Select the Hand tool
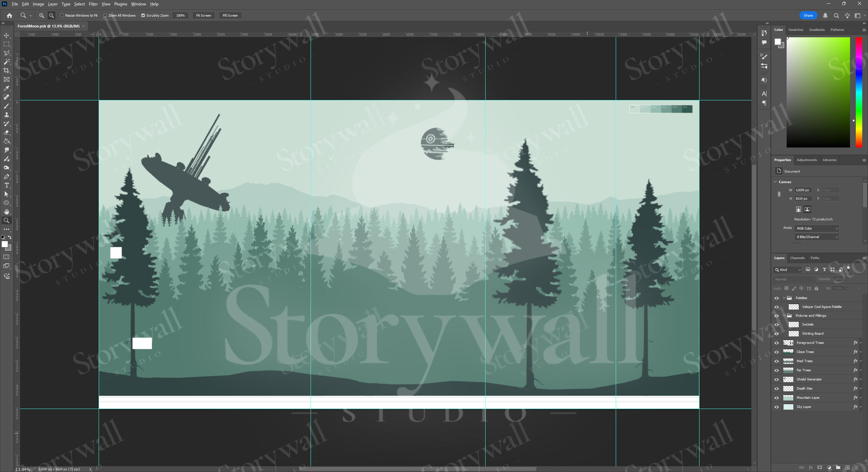Screen dimensions: 868x472 click(x=6, y=212)
